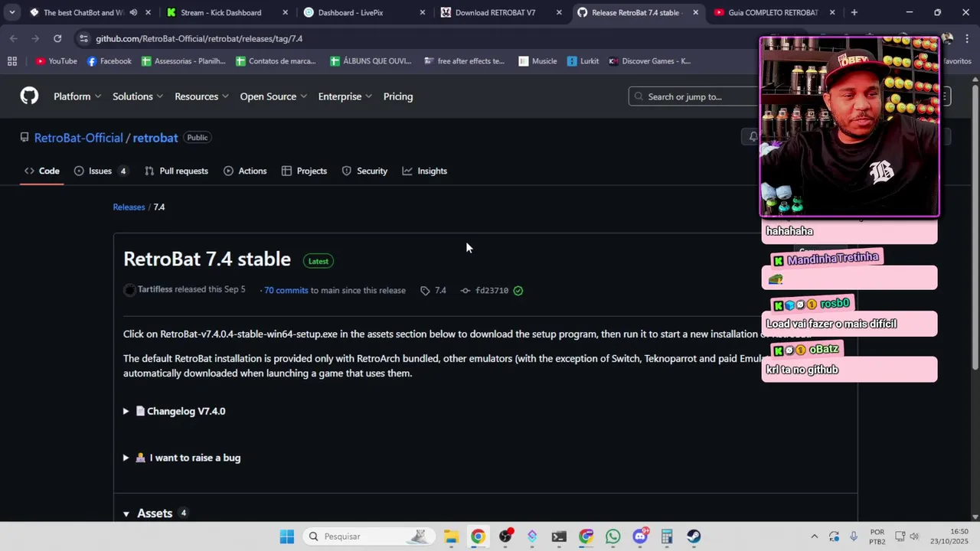Select the Issues tab
Viewport: 980px width, 551px height.
tap(100, 171)
